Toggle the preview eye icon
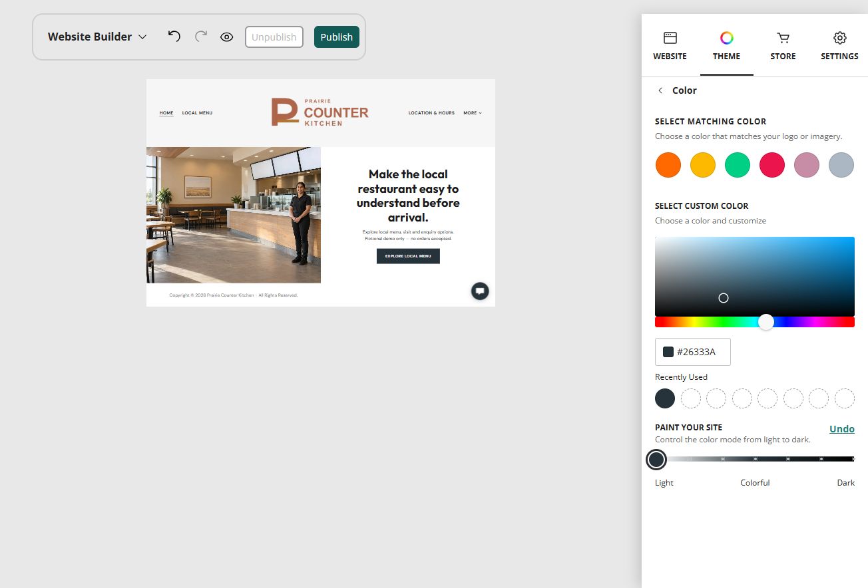868x588 pixels. coord(227,37)
